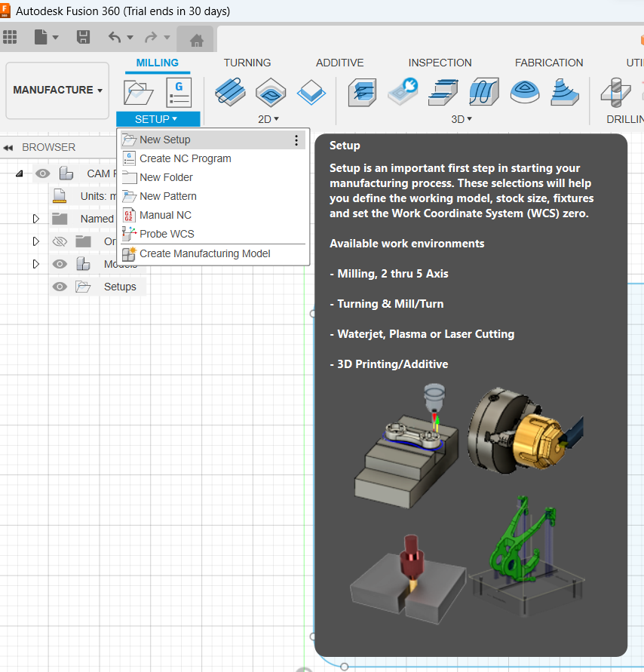The width and height of the screenshot is (644, 672).
Task: Click the Named Views folder icon
Action: (x=60, y=219)
